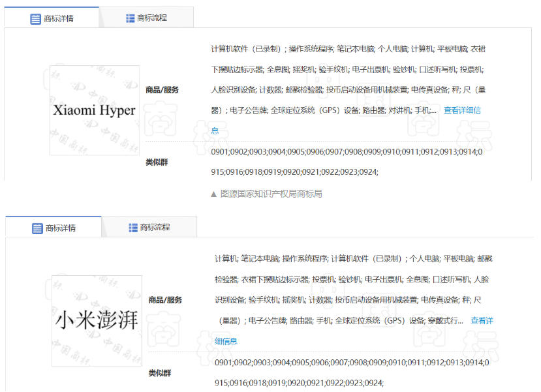Click the 商品/服务 label beside Xiaomi Hyper
Screen dimensions: 541x392
pos(162,90)
